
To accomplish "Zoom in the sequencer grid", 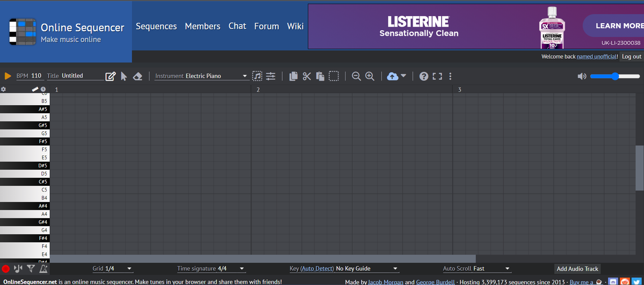I will (370, 76).
